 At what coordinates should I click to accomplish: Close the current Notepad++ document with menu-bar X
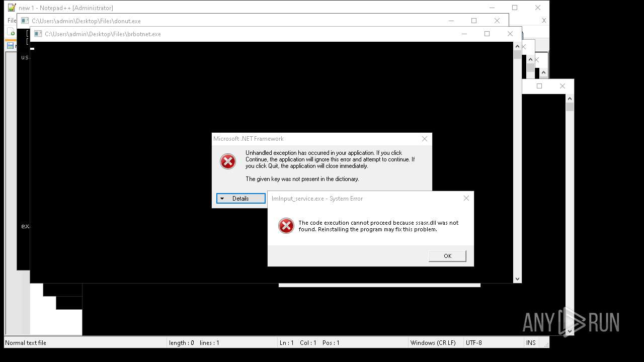pyautogui.click(x=544, y=21)
